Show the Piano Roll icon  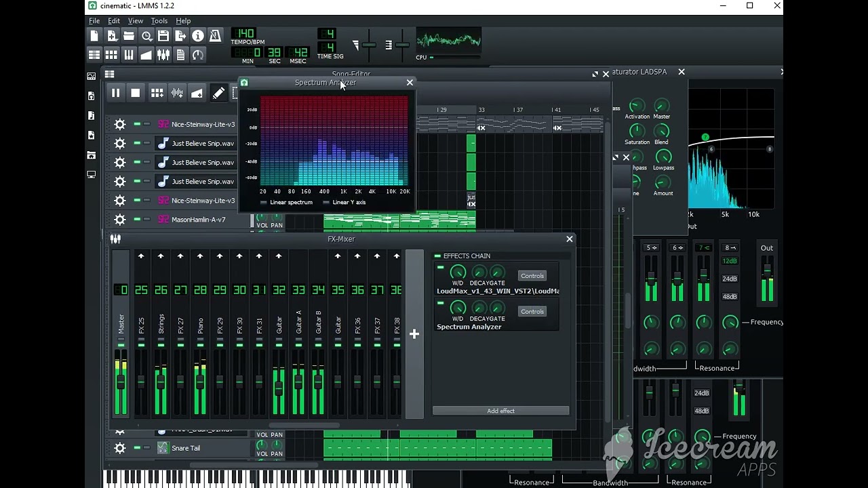point(129,55)
